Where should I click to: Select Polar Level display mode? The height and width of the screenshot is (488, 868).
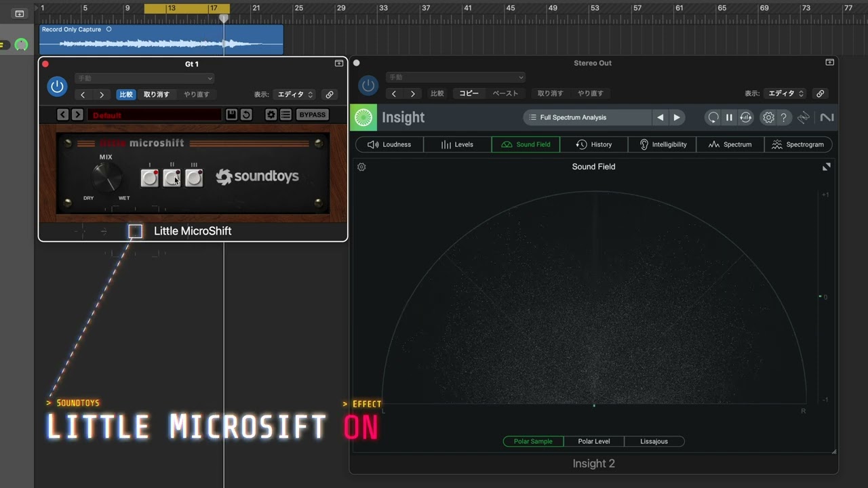(x=594, y=441)
